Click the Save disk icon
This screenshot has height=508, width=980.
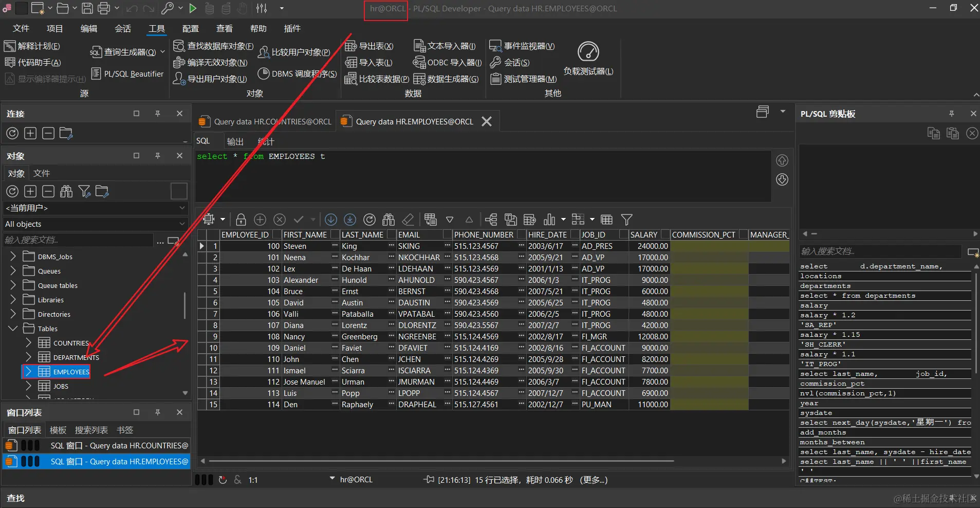pyautogui.click(x=88, y=8)
